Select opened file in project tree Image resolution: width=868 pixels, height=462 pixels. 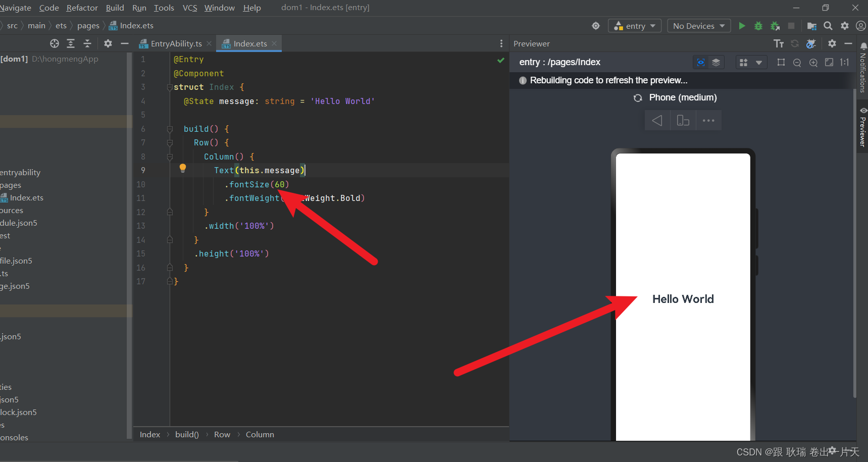point(55,43)
